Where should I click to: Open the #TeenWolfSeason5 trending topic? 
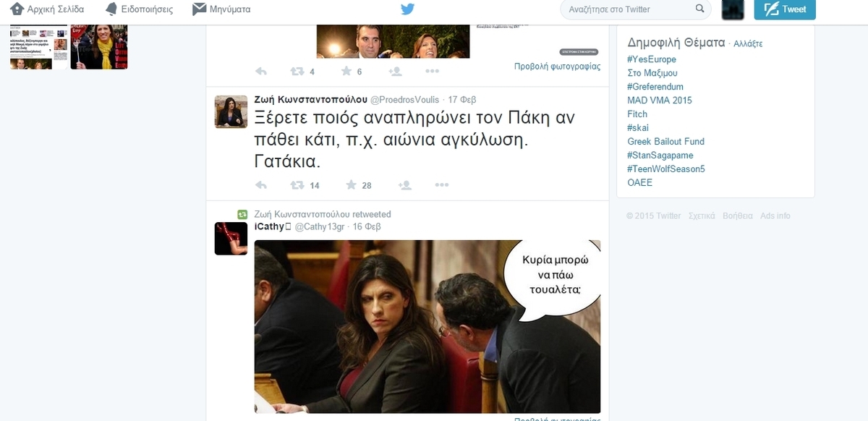pos(666,169)
